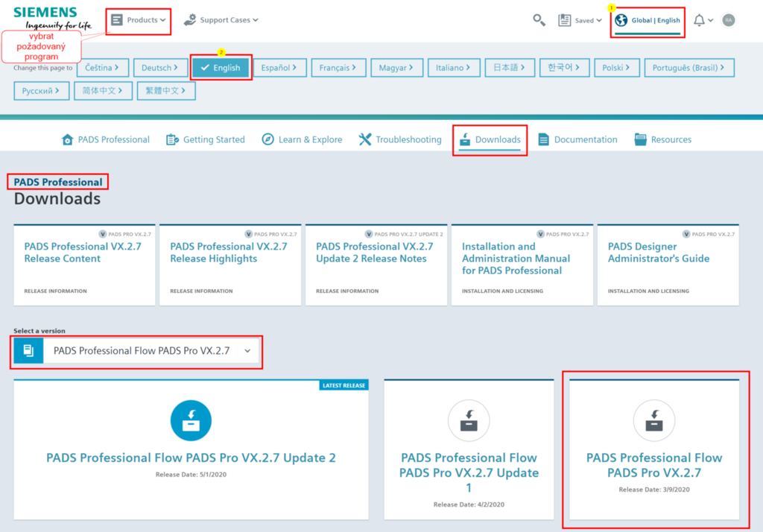Click blue download icon for Update 2

[191, 420]
